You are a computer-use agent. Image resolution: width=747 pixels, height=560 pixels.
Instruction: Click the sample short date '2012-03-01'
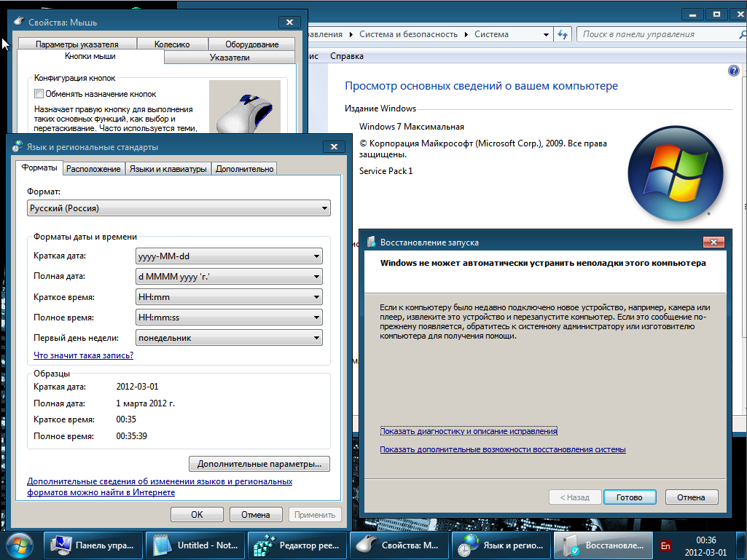(x=137, y=387)
